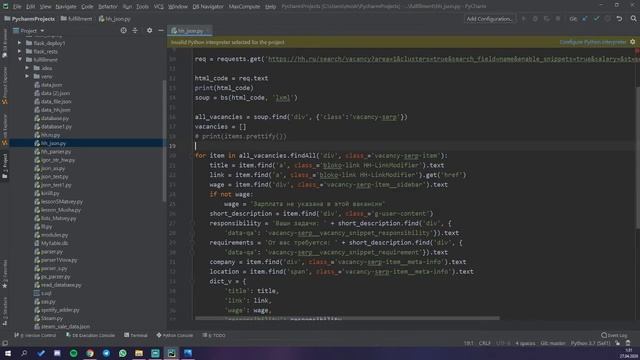The height and width of the screenshot is (360, 640).
Task: Click the Add Configuration button
Action: click(489, 19)
